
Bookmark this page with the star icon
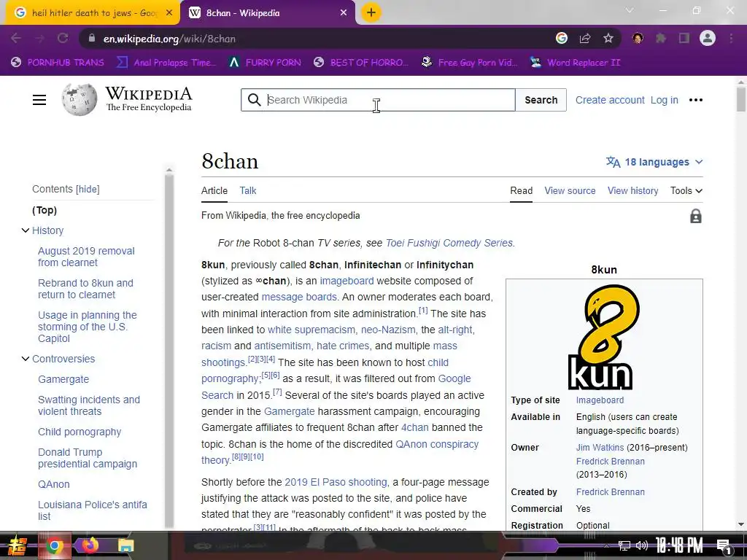click(608, 39)
